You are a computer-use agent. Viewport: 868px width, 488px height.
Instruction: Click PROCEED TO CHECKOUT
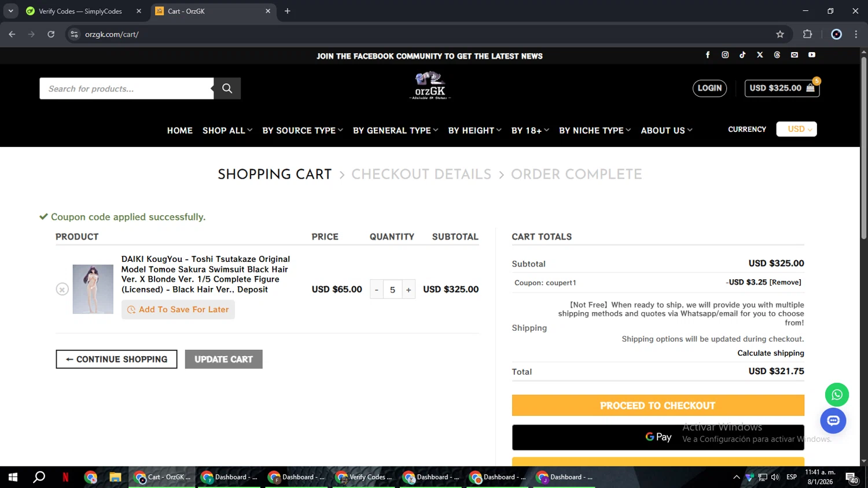point(658,405)
